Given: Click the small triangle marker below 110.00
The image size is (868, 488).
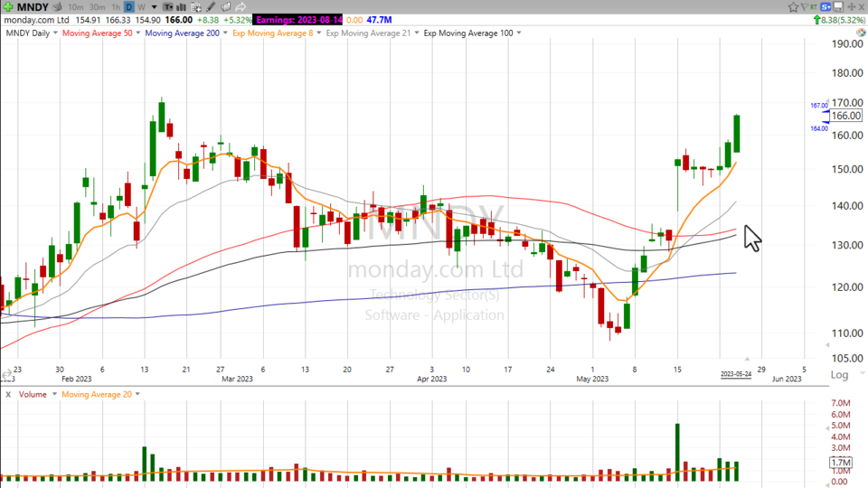Looking at the screenshot, I should point(827,345).
